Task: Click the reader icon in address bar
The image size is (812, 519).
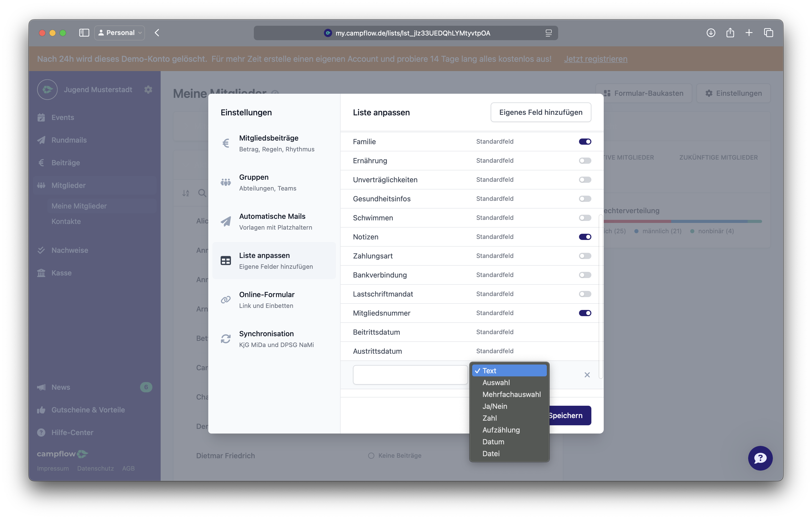Action: click(x=549, y=33)
